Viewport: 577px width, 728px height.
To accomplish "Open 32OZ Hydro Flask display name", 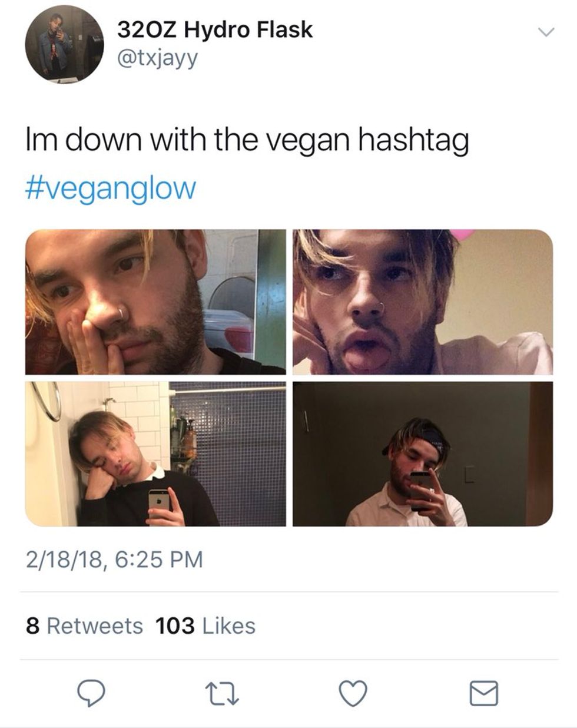I will click(215, 29).
